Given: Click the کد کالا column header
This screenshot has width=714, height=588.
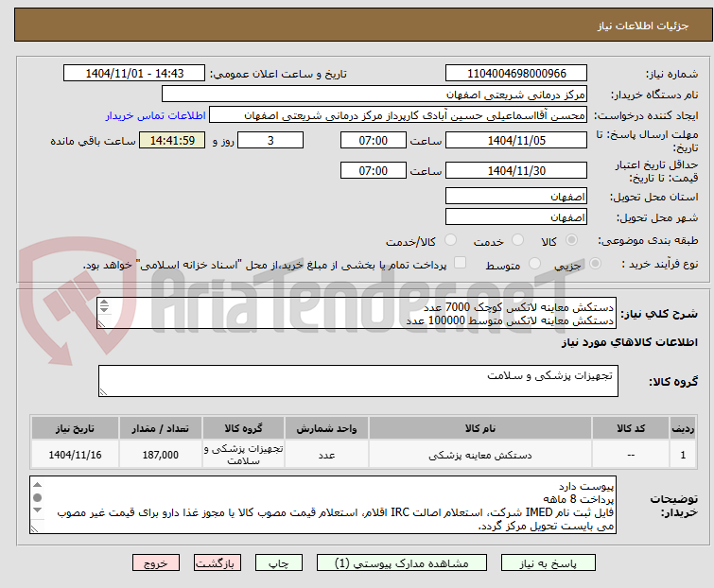Looking at the screenshot, I should click(x=631, y=428).
